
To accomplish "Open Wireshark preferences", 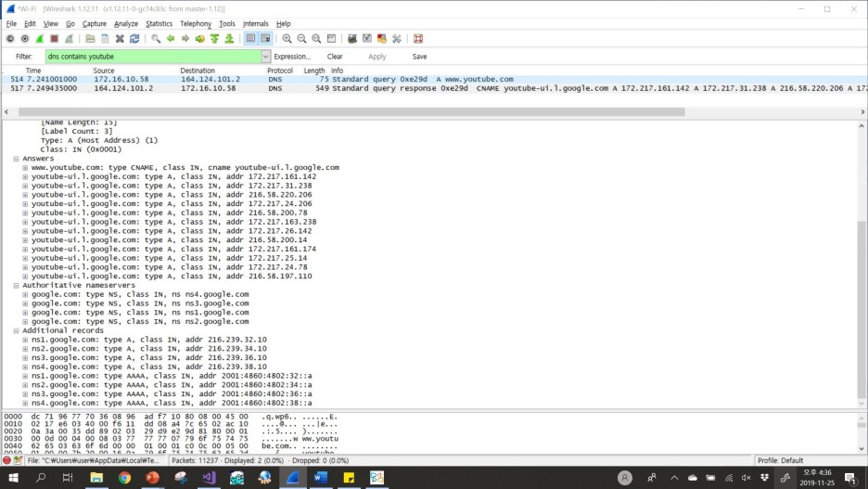I will point(396,39).
